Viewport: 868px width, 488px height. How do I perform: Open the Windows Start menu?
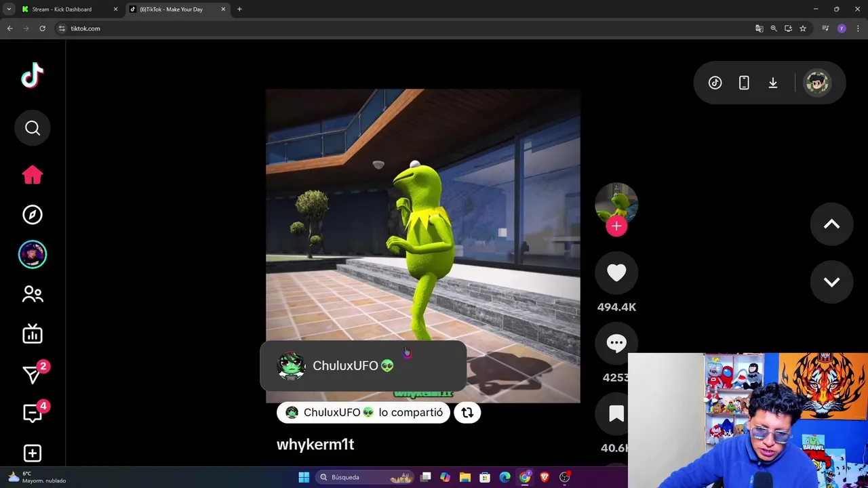(x=304, y=477)
